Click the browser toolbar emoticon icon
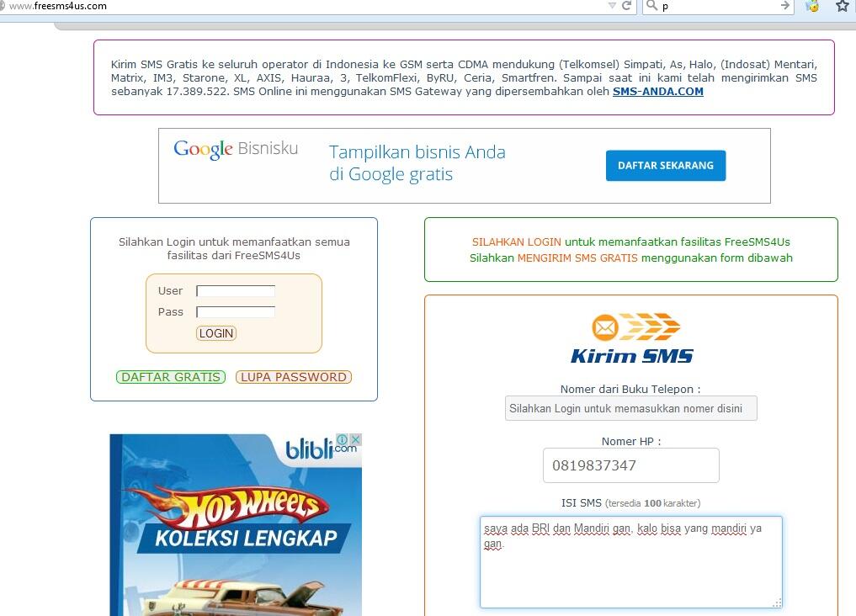Image resolution: width=856 pixels, height=616 pixels. (x=812, y=6)
